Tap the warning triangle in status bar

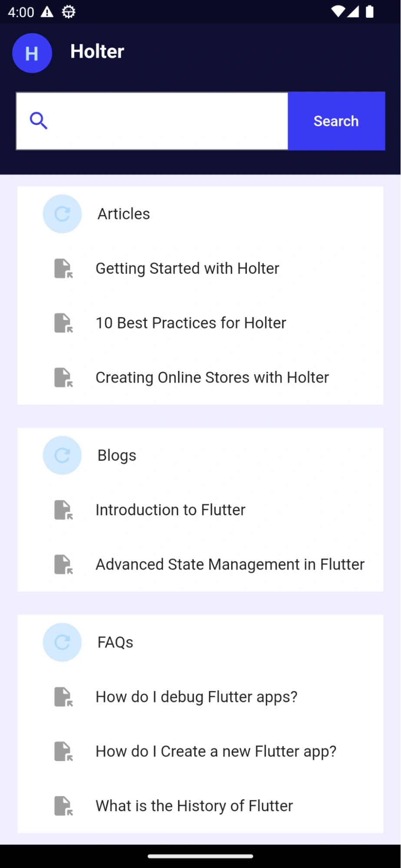point(47,12)
